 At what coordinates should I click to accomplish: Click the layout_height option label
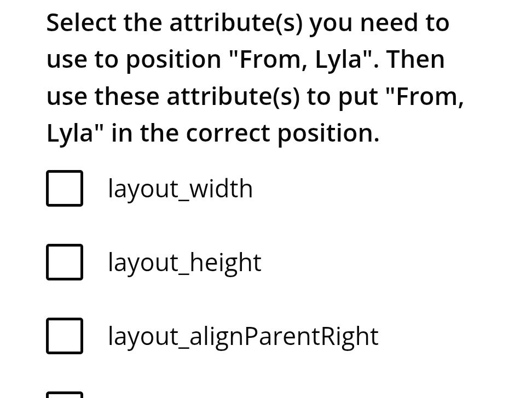[184, 262]
